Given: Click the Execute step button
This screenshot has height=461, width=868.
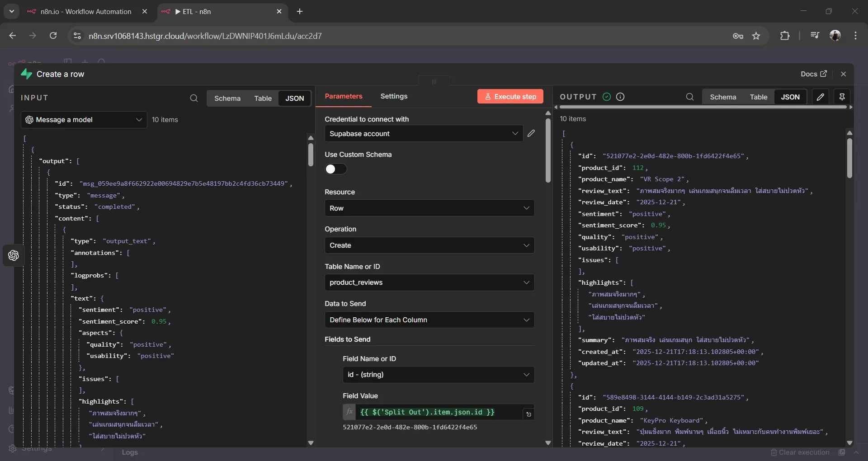Looking at the screenshot, I should [x=510, y=96].
